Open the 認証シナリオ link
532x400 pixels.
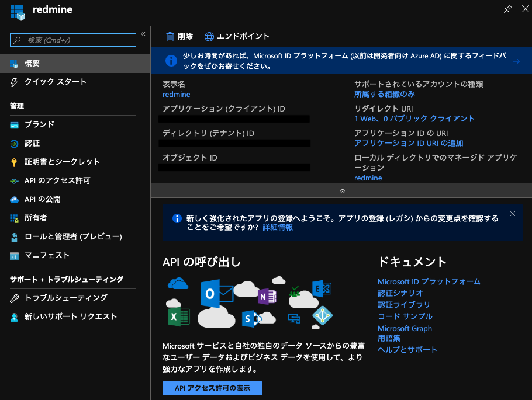click(x=400, y=293)
